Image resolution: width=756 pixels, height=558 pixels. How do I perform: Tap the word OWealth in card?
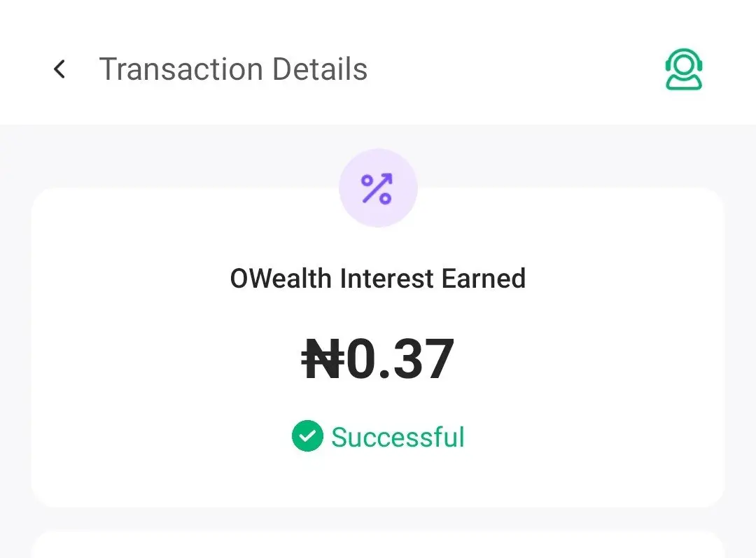coord(281,279)
